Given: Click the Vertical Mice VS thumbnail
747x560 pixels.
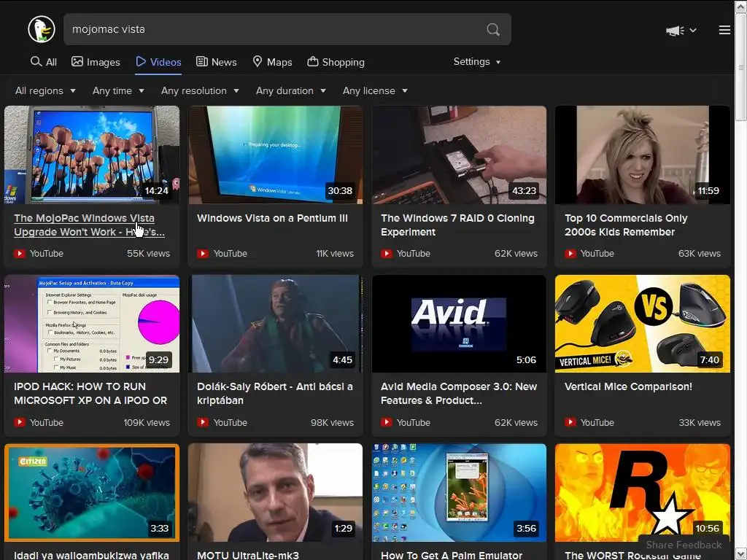Looking at the screenshot, I should (x=642, y=324).
